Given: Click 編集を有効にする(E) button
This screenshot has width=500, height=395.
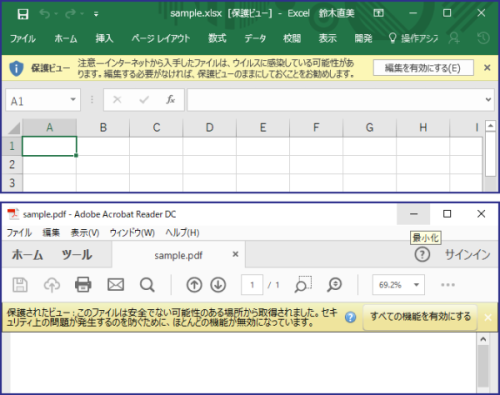Looking at the screenshot, I should [x=423, y=68].
